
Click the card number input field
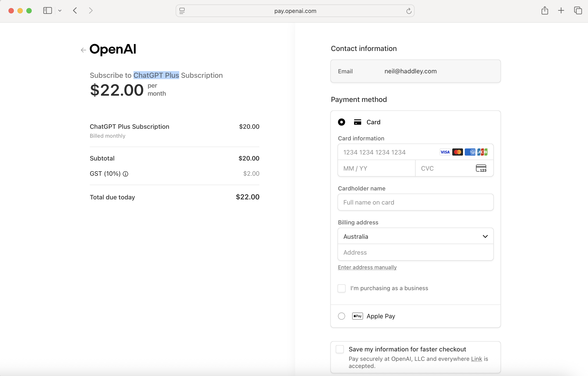click(388, 152)
